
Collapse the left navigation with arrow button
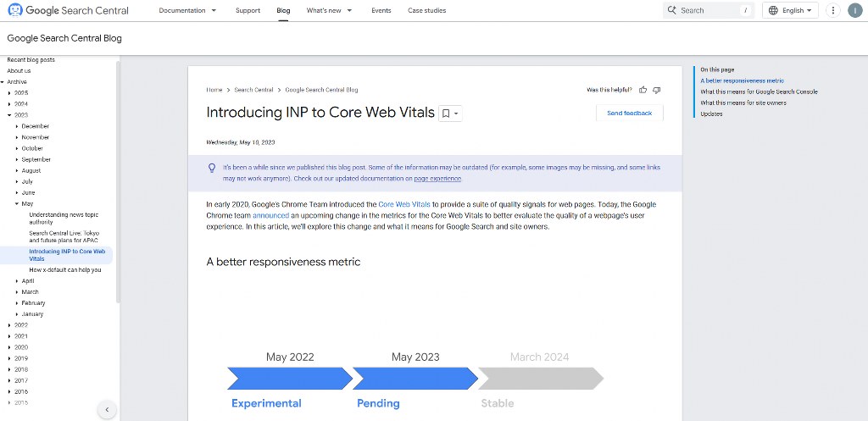tap(107, 410)
